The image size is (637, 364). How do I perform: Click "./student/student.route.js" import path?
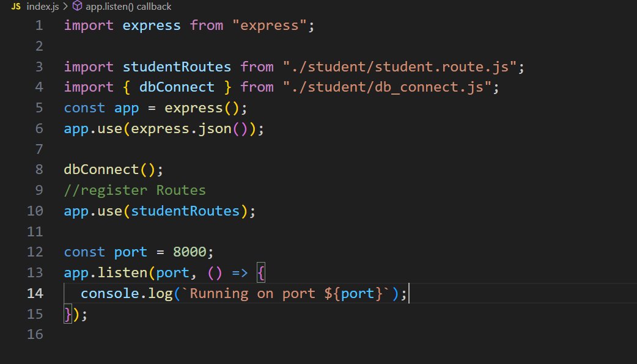click(399, 67)
